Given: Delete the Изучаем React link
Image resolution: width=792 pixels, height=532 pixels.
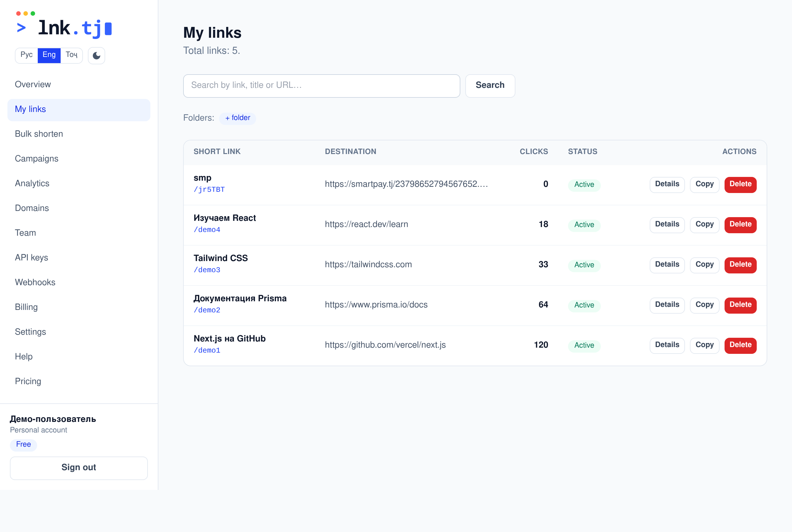Looking at the screenshot, I should coord(740,225).
